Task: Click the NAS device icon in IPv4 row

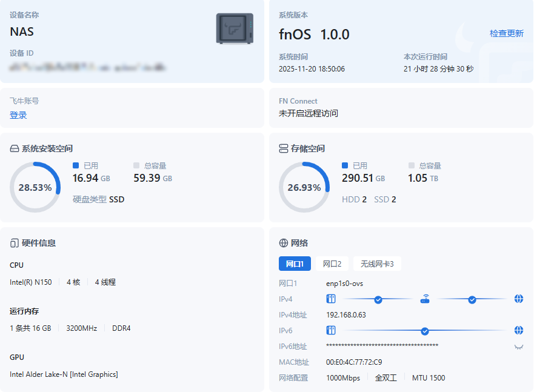Action: [x=331, y=299]
